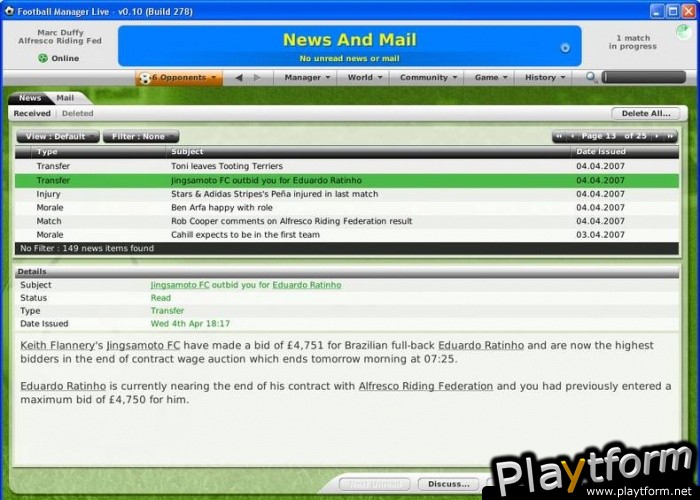This screenshot has height=500, width=700.
Task: Open the 6 Opponents dropdown
Action: (x=179, y=78)
